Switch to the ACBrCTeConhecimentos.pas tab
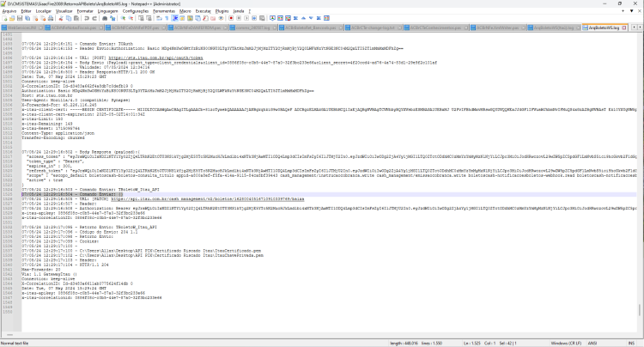The image size is (644, 347). (435, 27)
